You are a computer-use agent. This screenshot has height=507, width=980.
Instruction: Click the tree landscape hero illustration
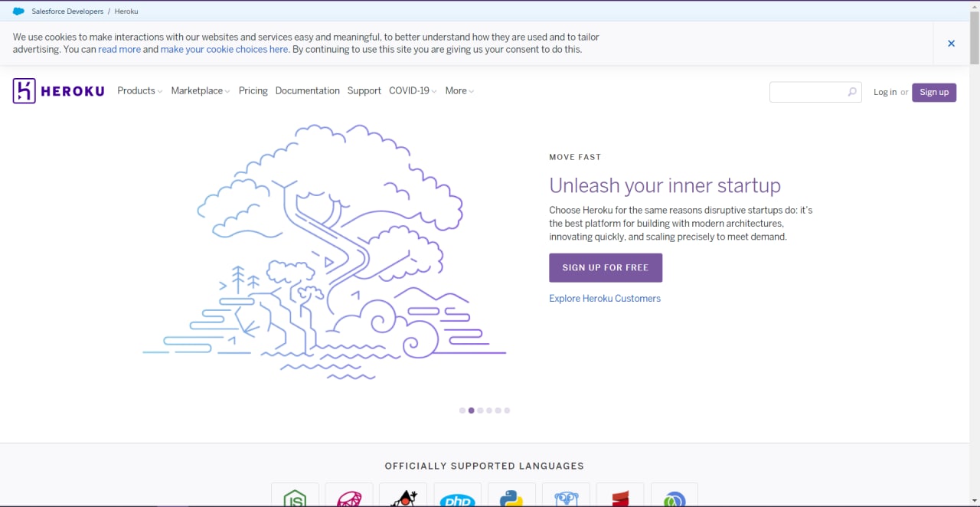(325, 251)
